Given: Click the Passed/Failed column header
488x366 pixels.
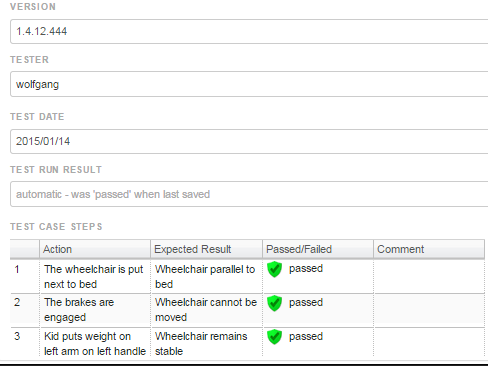Looking at the screenshot, I should point(318,249).
